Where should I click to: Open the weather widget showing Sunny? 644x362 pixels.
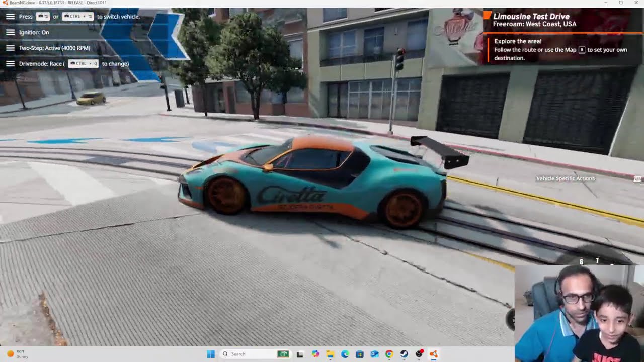18,354
